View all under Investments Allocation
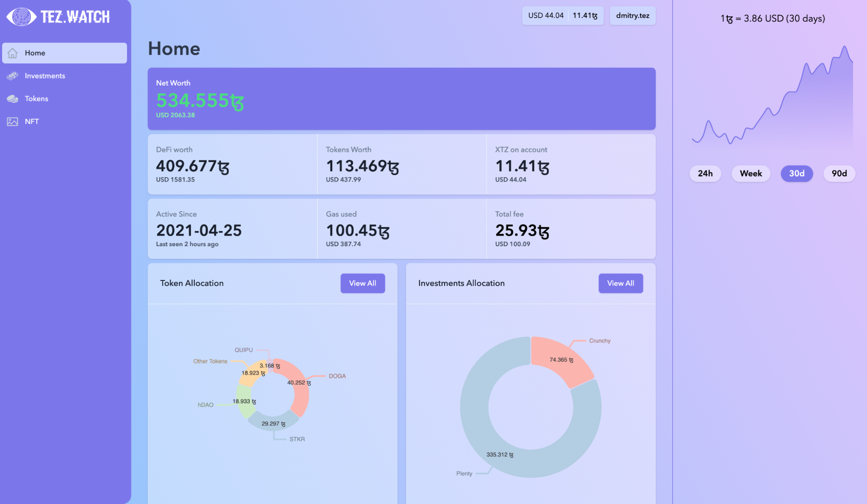 [x=620, y=283]
